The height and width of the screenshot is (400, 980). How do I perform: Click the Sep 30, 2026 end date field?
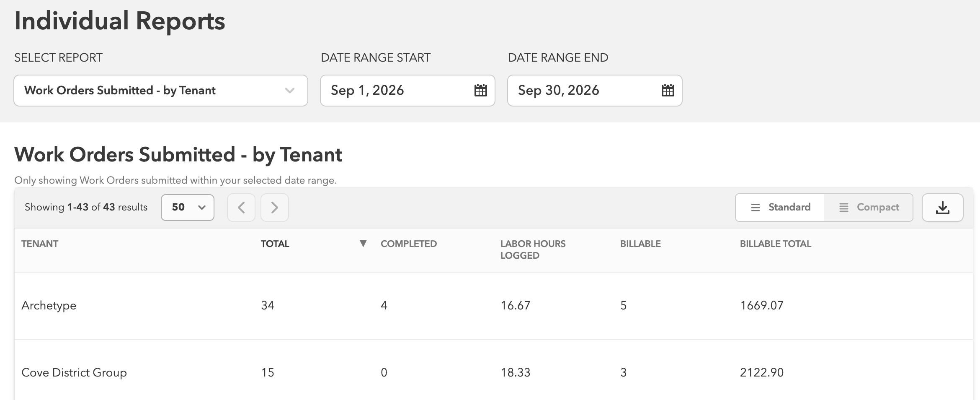tap(595, 91)
